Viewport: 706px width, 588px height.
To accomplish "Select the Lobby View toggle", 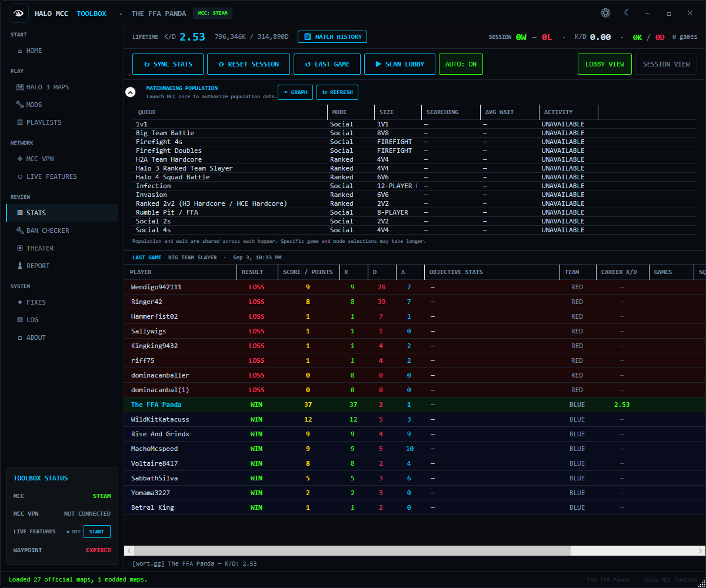I will (605, 64).
